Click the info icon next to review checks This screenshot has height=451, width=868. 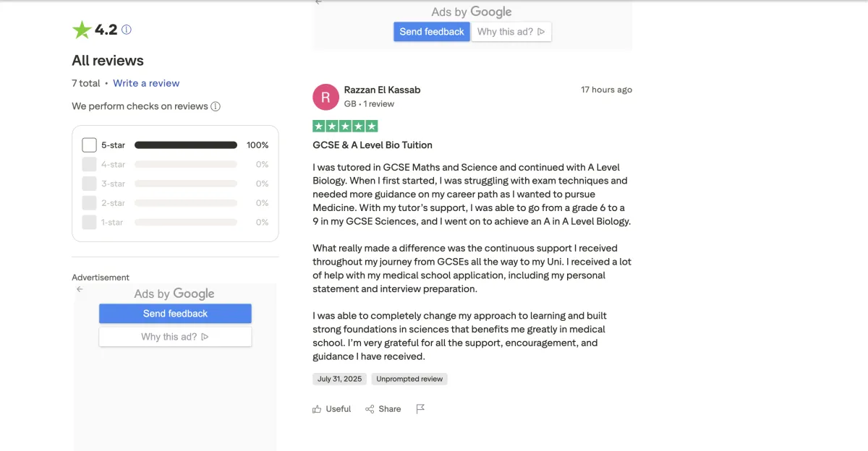click(216, 106)
